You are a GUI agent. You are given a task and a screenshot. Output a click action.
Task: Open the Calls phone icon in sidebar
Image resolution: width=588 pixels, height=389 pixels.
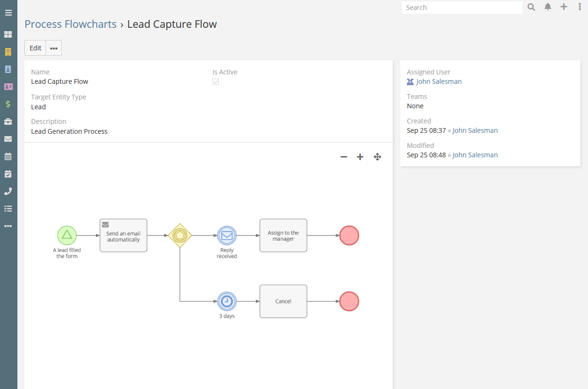[8, 191]
